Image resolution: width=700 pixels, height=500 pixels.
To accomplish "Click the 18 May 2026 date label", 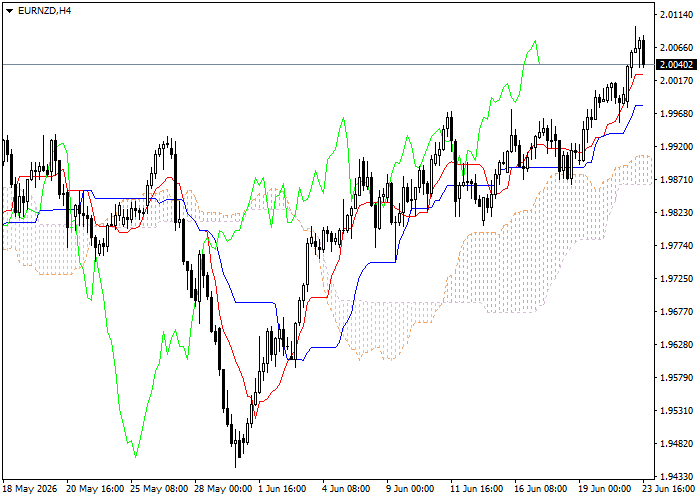I will pyautogui.click(x=30, y=489).
